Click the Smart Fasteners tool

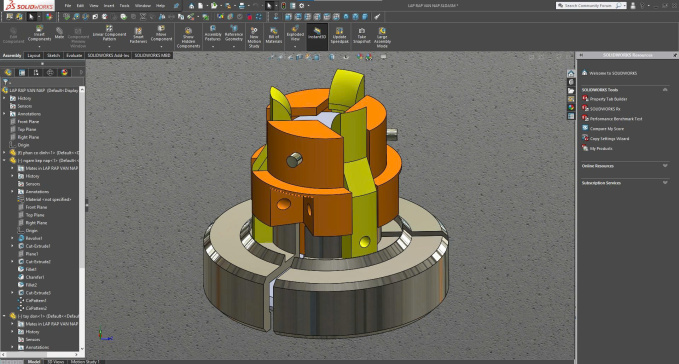[x=138, y=35]
